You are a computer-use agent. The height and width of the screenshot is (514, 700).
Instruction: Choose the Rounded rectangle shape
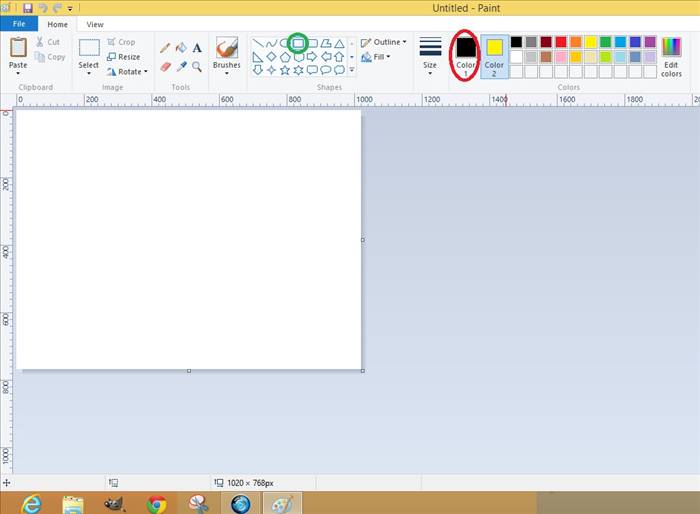click(x=312, y=43)
